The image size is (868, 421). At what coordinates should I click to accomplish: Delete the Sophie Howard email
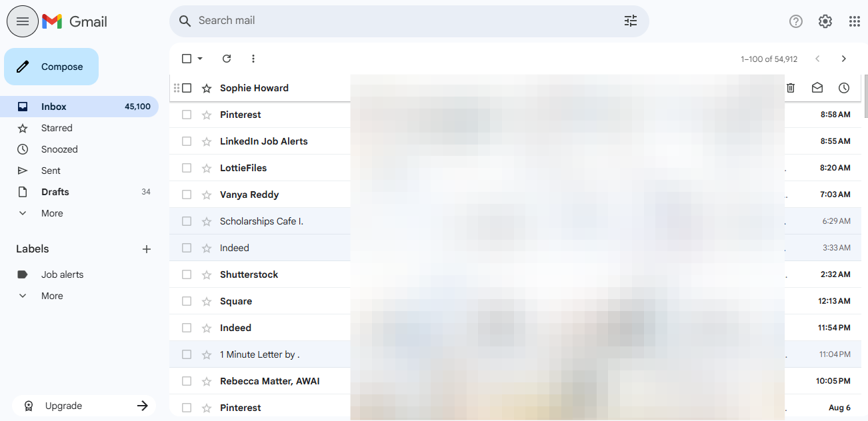pos(791,88)
